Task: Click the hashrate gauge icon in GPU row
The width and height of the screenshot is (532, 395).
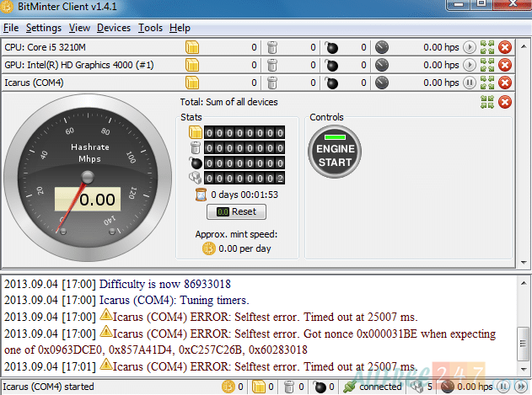Action: click(382, 65)
